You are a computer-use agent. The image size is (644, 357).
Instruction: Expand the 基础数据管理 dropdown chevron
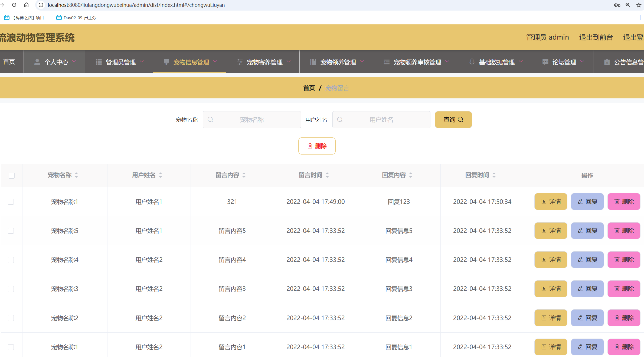click(x=521, y=62)
